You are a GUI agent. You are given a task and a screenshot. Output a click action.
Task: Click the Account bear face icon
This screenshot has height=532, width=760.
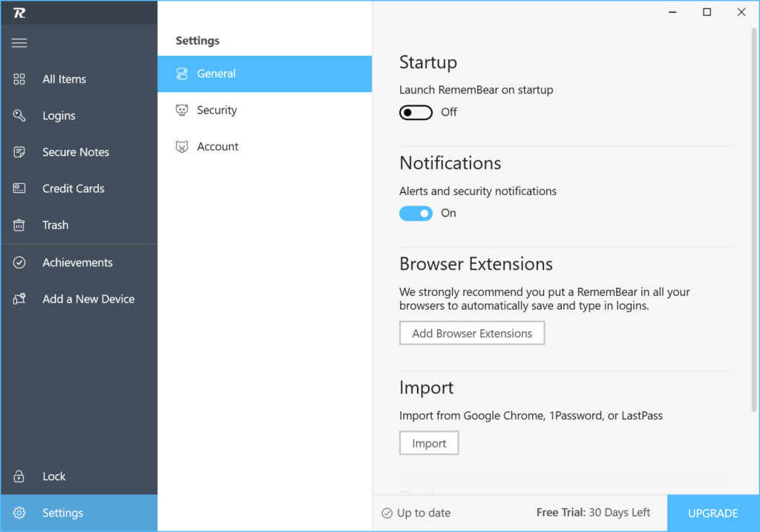click(182, 147)
